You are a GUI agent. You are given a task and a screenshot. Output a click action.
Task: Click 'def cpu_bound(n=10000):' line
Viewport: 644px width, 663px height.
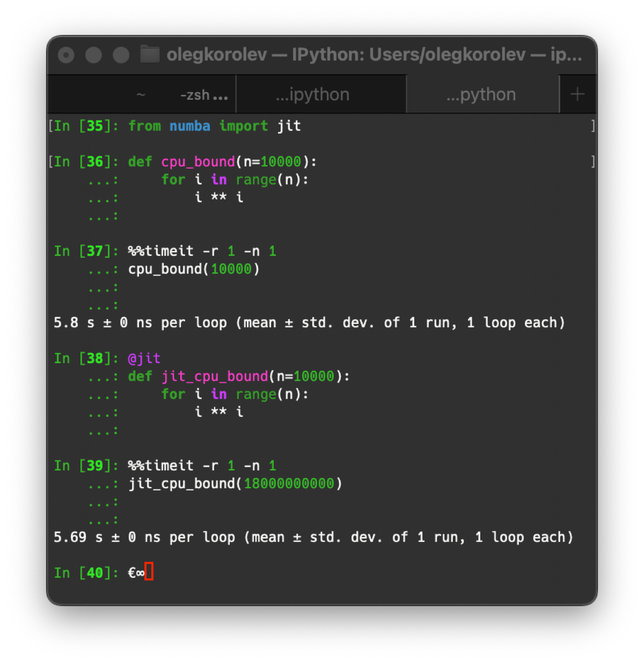[x=222, y=161]
